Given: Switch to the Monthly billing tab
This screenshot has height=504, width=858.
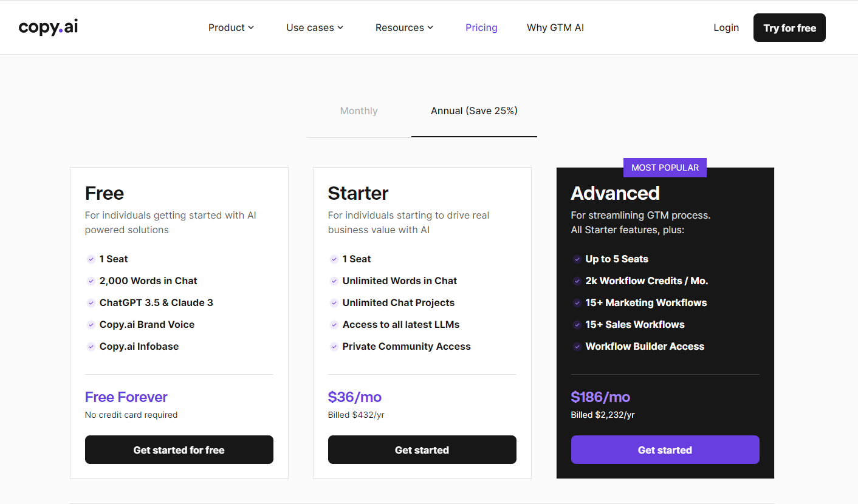Looking at the screenshot, I should [359, 111].
